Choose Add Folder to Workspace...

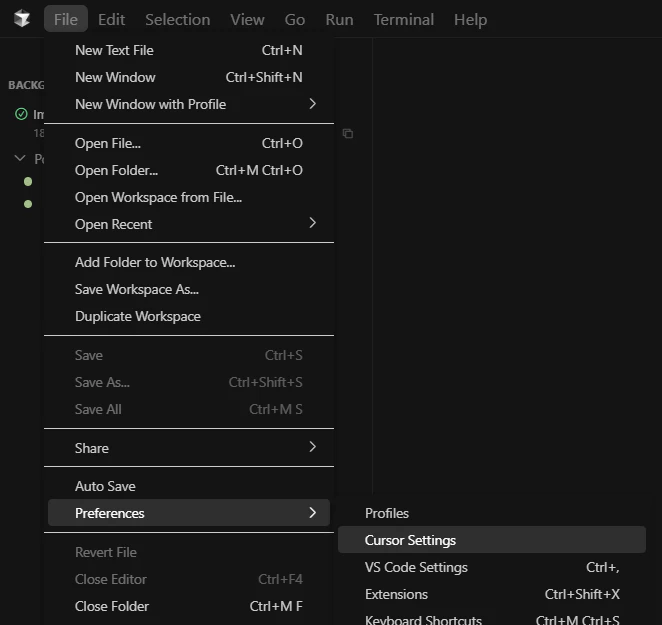click(189, 262)
